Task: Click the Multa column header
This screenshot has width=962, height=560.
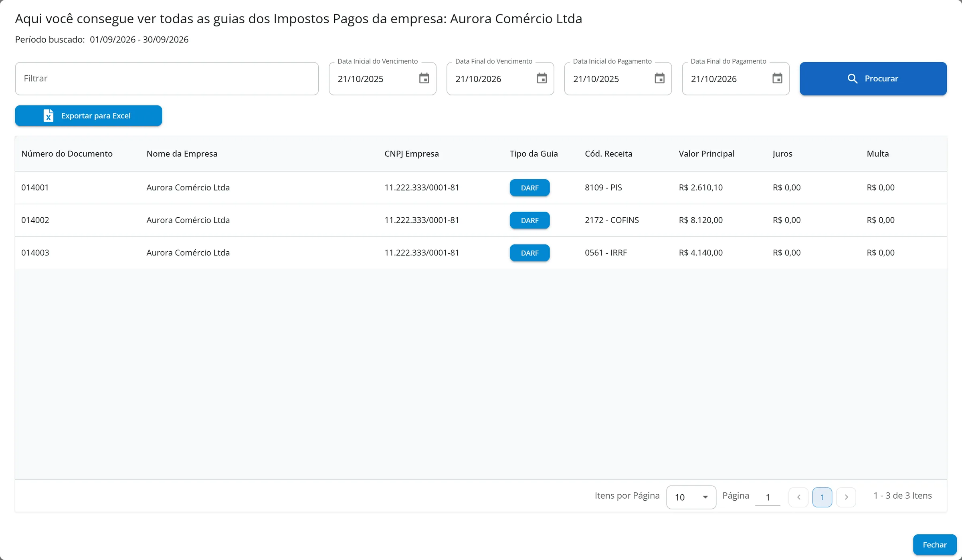Action: tap(878, 154)
